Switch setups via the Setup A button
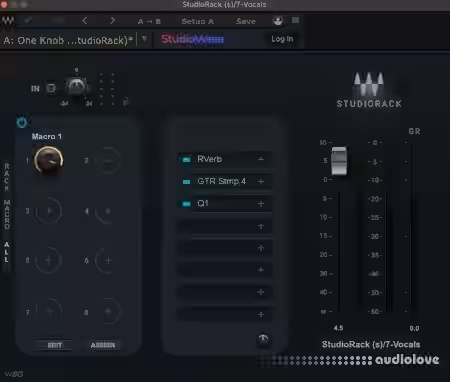Image resolution: width=450 pixels, height=382 pixels. coord(197,21)
